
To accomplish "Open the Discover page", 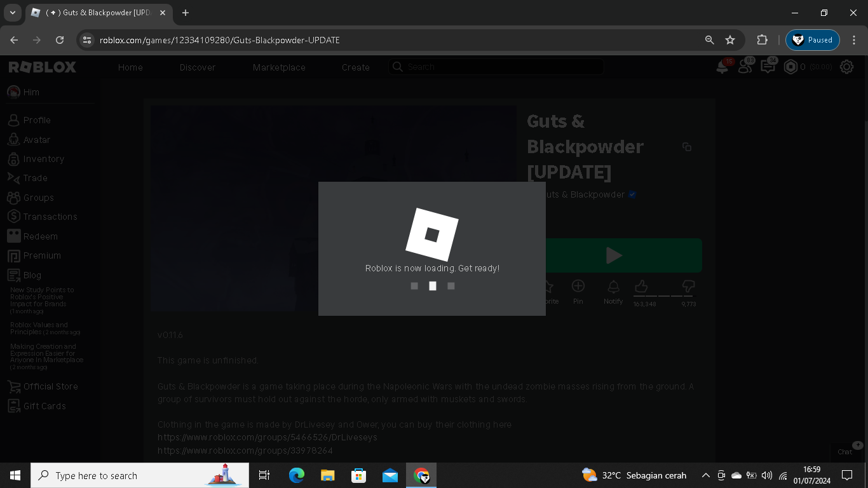I will point(198,67).
